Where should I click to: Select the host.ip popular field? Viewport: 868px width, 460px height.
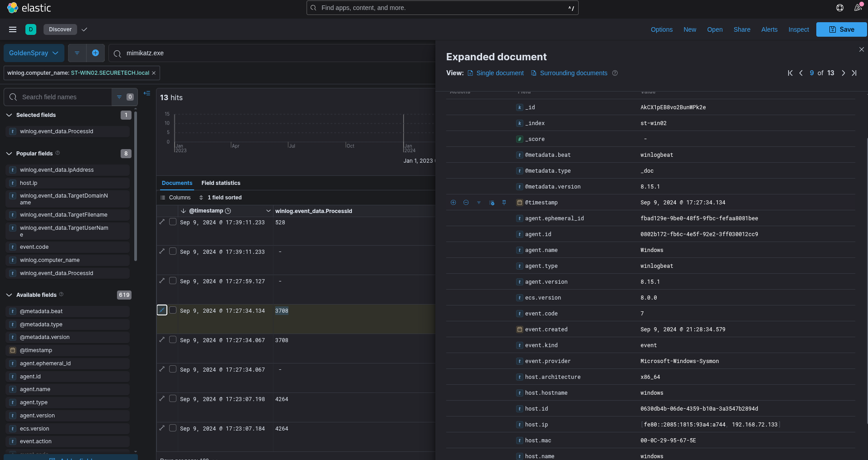[x=68, y=183]
